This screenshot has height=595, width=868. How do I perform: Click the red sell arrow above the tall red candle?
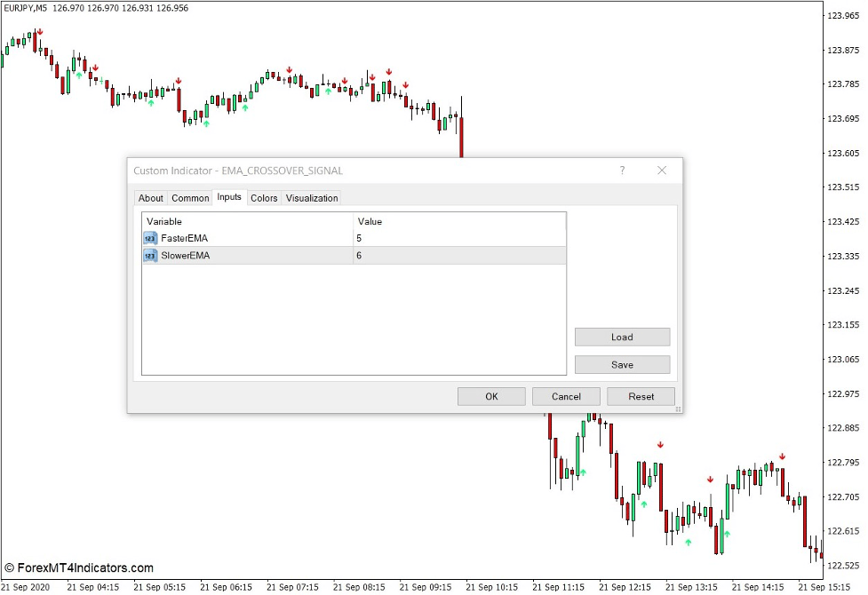click(660, 444)
